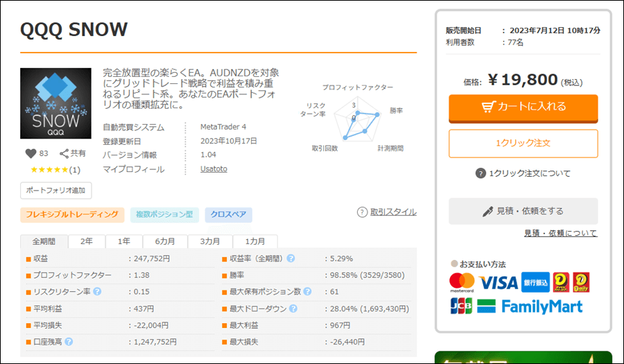Open the 見積・依頼について link

point(560,234)
